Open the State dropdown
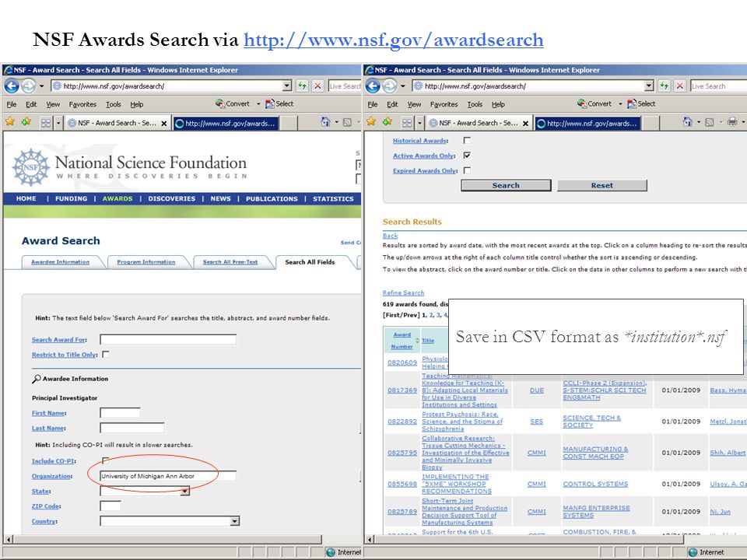 [x=185, y=491]
